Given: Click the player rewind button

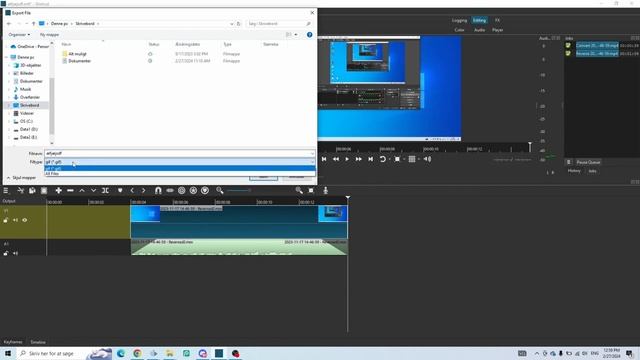Looking at the screenshot, I should 336,159.
